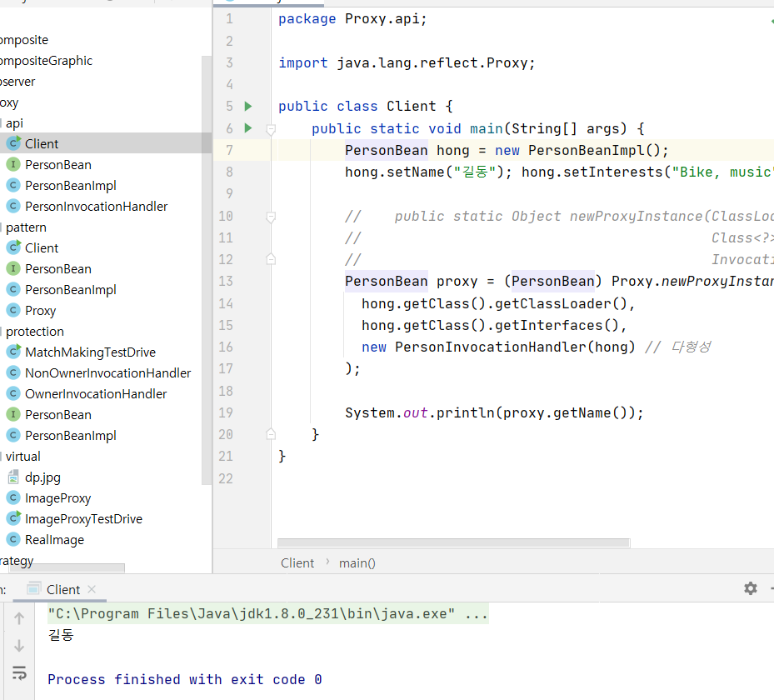Click import java.lang.reflect.Proxy statement
Viewport: 774px width, 700px height.
point(407,62)
